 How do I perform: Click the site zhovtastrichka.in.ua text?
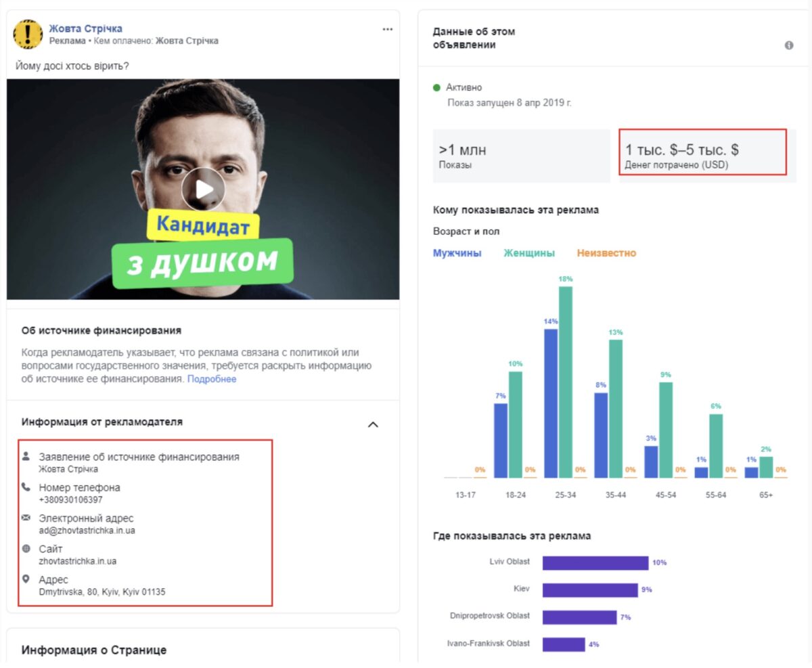(x=78, y=561)
